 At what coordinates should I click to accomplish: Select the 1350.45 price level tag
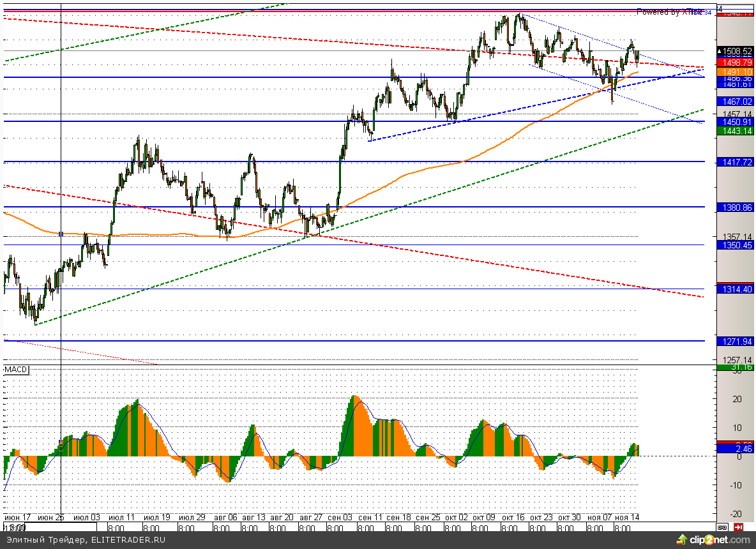(735, 245)
